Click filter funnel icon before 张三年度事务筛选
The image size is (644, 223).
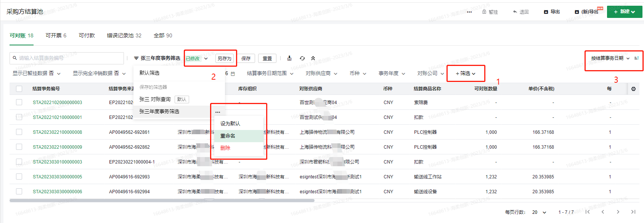tap(136, 58)
